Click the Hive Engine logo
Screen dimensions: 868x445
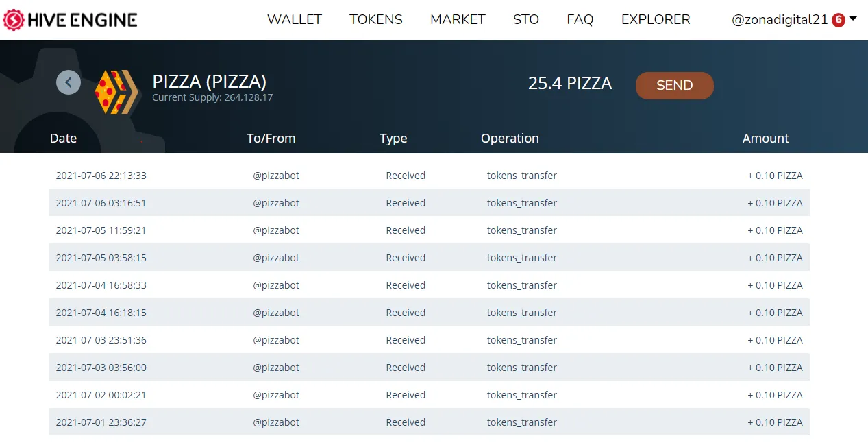coord(70,20)
